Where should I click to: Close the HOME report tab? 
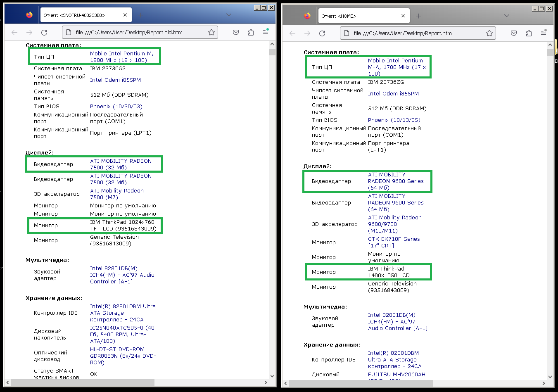pos(403,16)
